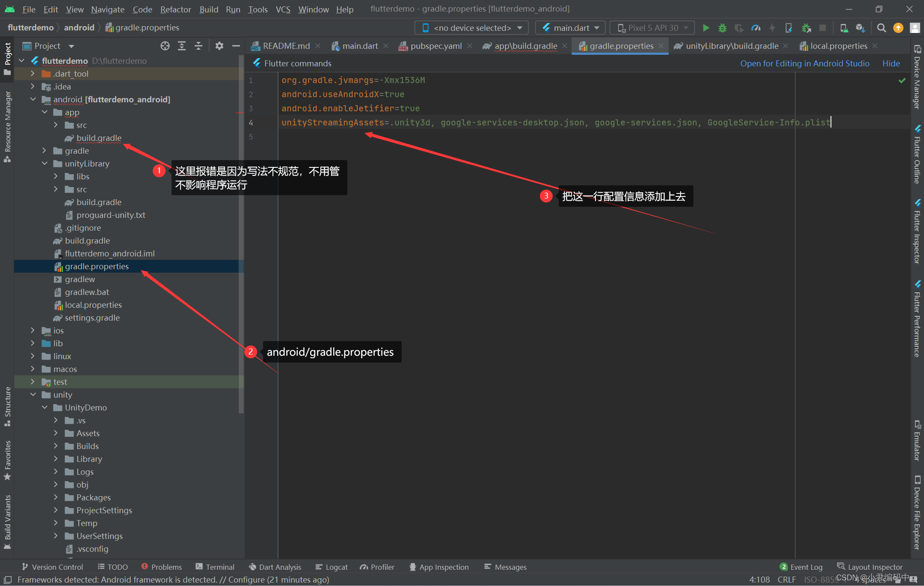Open the Logcat tool window
The image size is (924, 586).
[x=332, y=567]
